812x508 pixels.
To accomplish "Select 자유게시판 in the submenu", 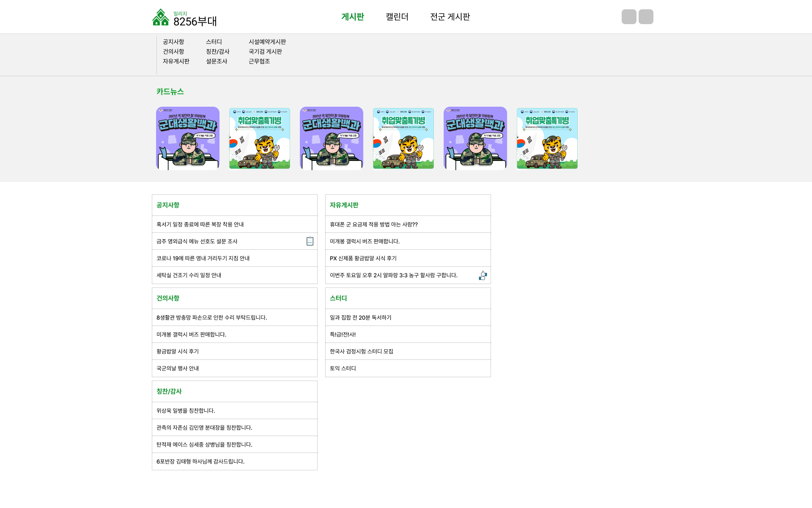I will click(176, 61).
